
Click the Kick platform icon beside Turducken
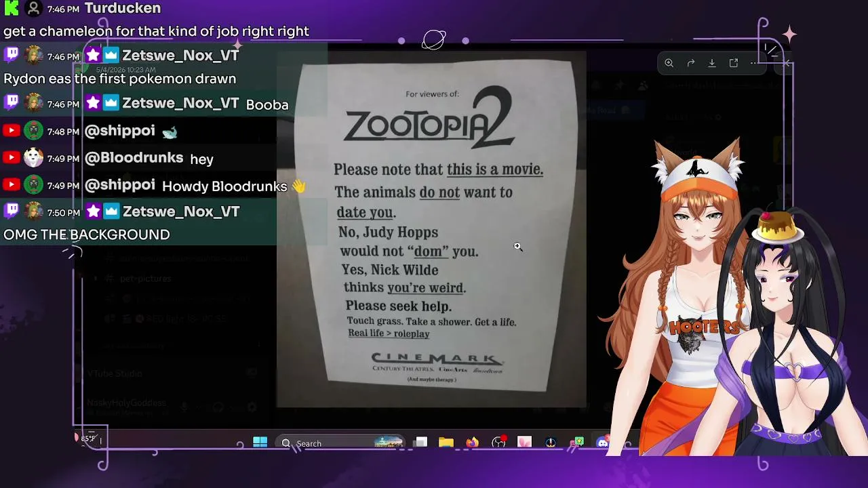12,8
